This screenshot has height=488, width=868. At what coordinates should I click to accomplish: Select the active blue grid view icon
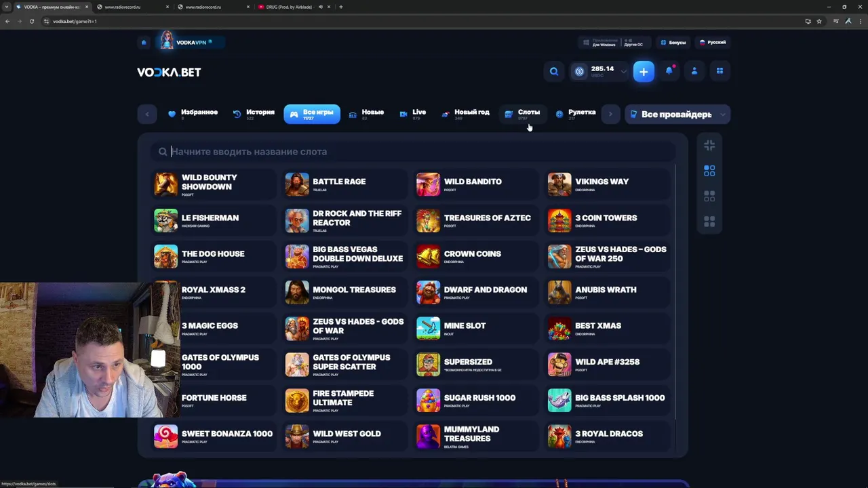coord(709,171)
